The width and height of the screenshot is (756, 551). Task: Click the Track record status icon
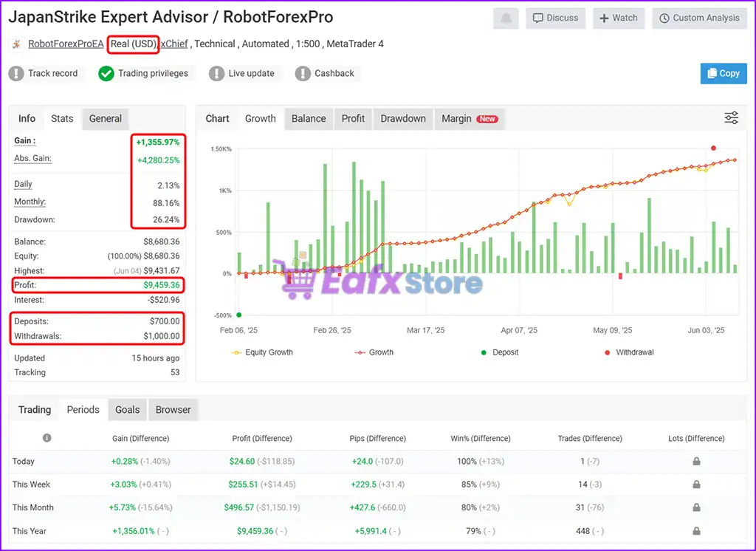tap(16, 73)
